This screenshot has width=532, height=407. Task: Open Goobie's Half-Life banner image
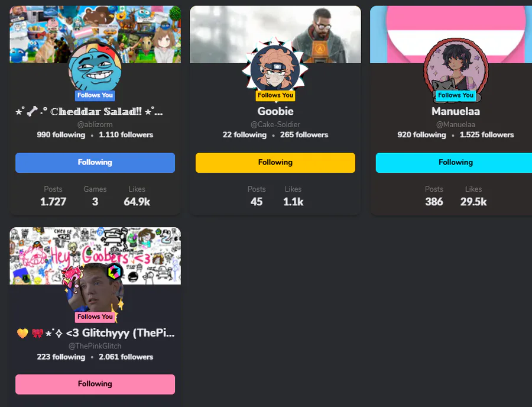(275, 34)
